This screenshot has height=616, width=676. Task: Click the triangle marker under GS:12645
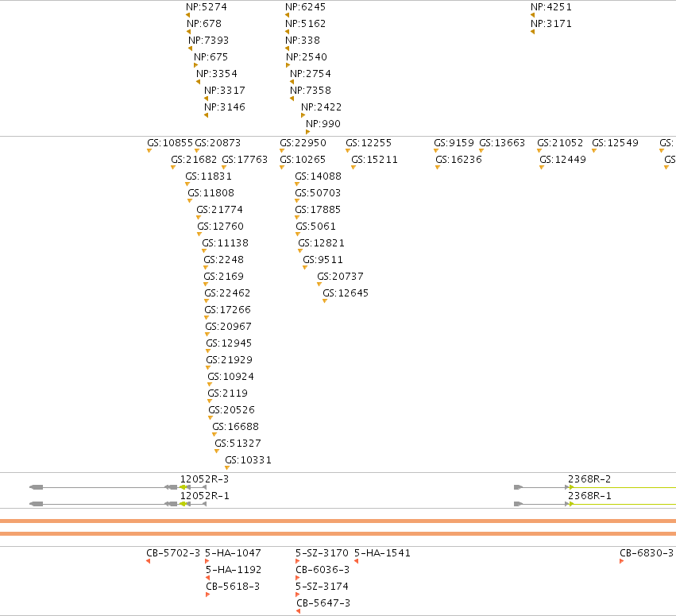(325, 301)
